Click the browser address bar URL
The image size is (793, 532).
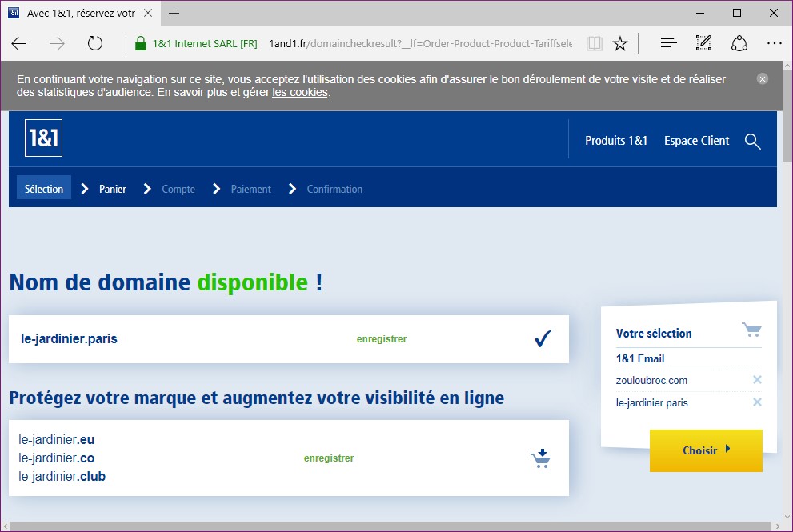click(420, 44)
